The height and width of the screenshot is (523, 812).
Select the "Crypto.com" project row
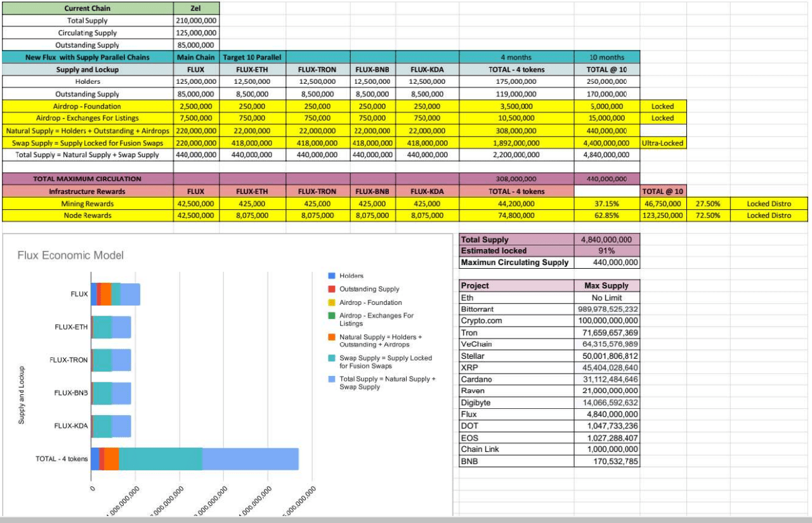pyautogui.click(x=517, y=321)
